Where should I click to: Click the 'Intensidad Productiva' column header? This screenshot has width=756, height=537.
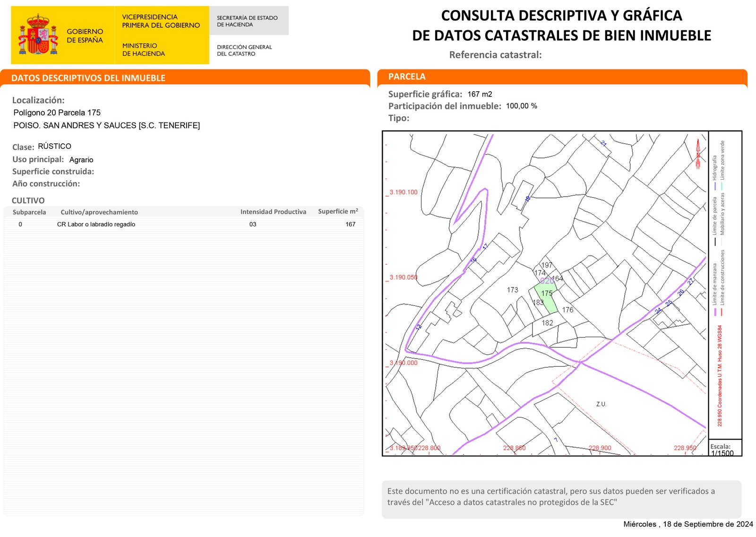pyautogui.click(x=273, y=212)
